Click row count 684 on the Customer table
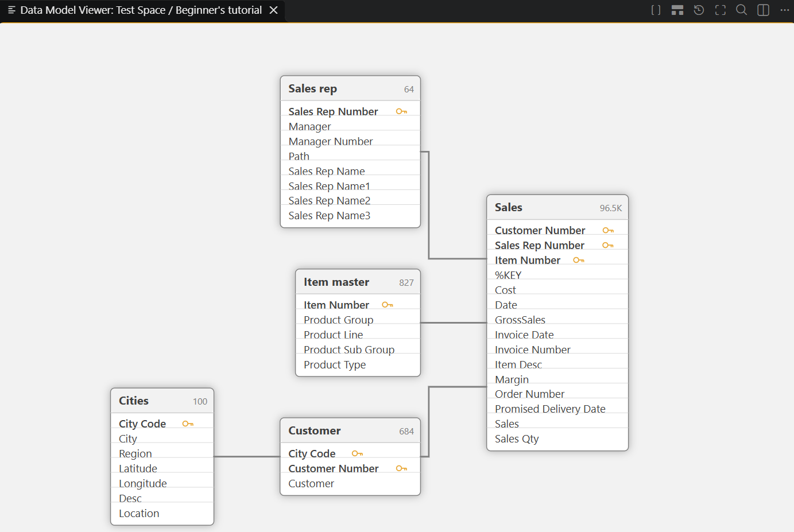The image size is (794, 532). pyautogui.click(x=406, y=432)
